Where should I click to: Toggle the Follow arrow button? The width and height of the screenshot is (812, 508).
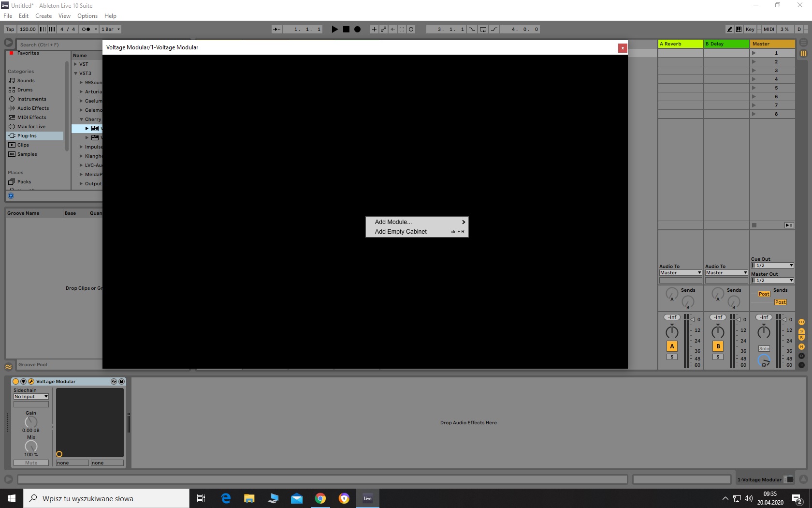pos(276,29)
